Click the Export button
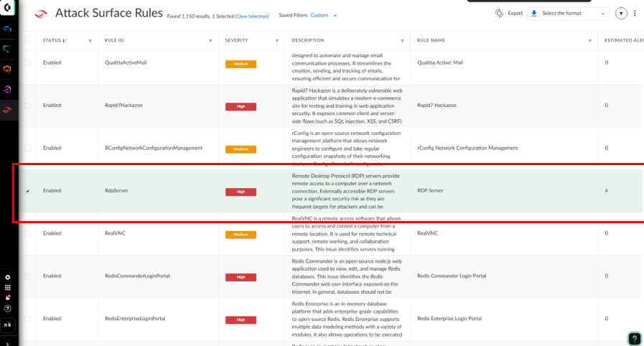The width and height of the screenshot is (644, 346). click(x=509, y=14)
